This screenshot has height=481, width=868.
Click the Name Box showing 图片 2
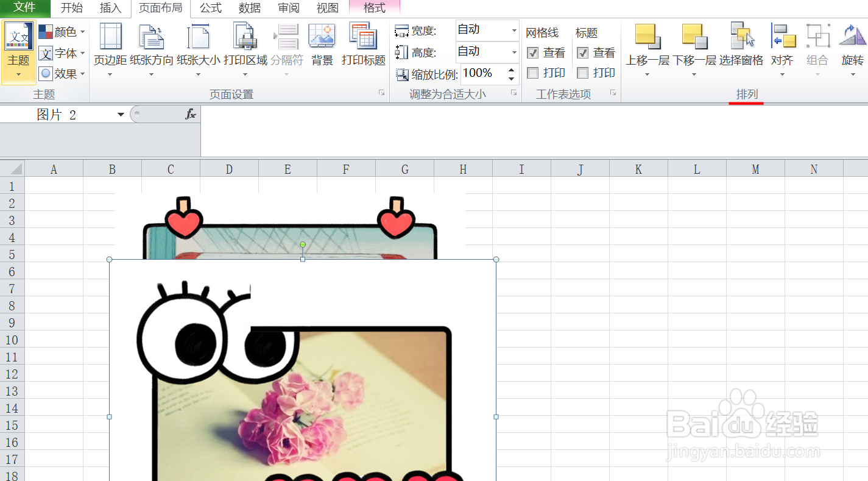click(x=58, y=115)
